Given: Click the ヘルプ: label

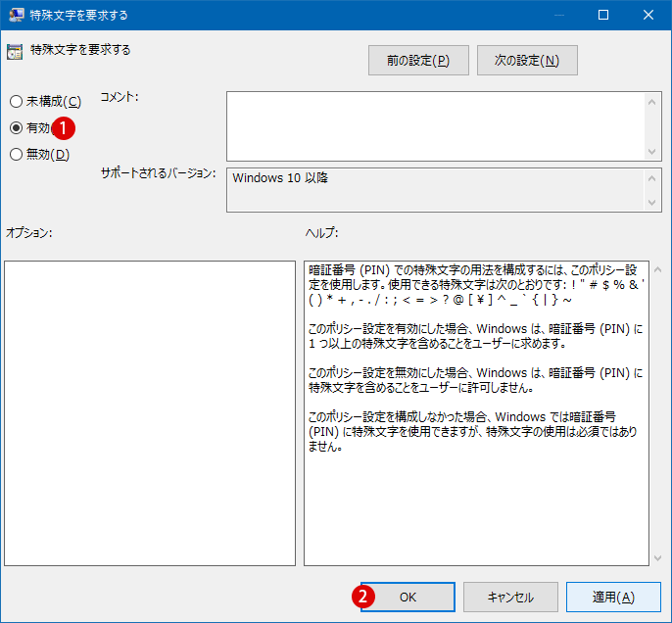Looking at the screenshot, I should [x=322, y=233].
